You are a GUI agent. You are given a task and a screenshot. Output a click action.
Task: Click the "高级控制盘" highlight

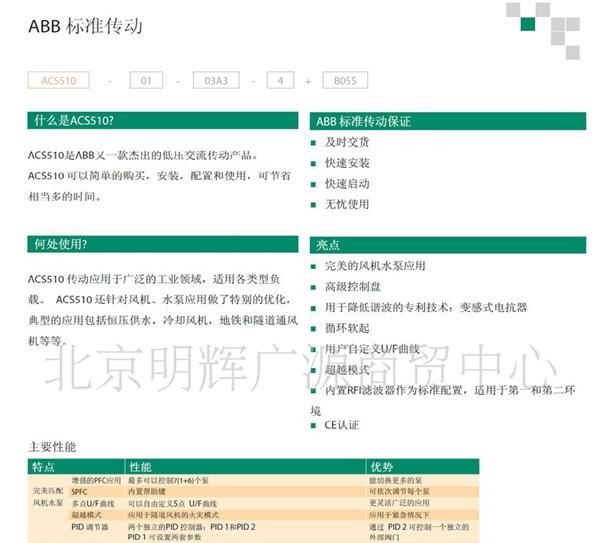click(x=352, y=287)
